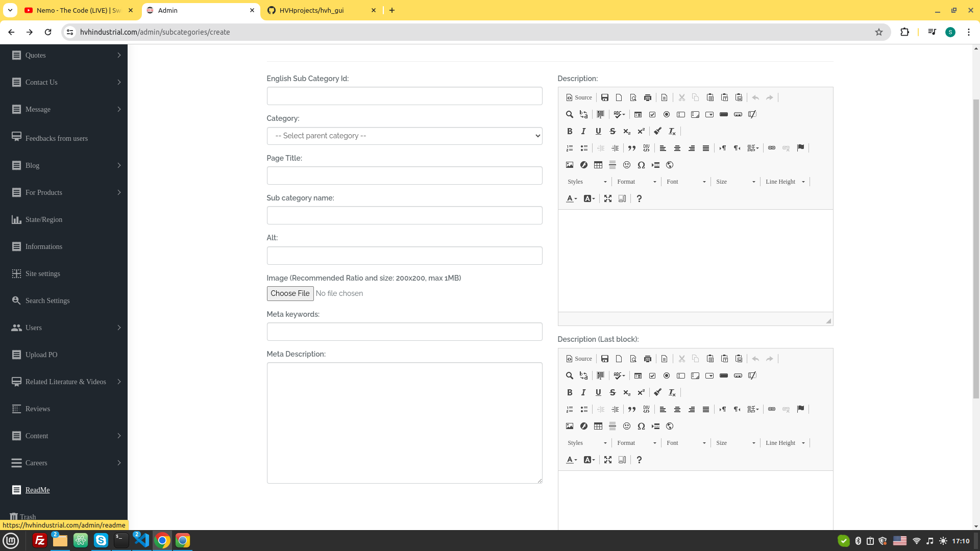
Task: Toggle Strikethrough in Description editor
Action: [612, 131]
